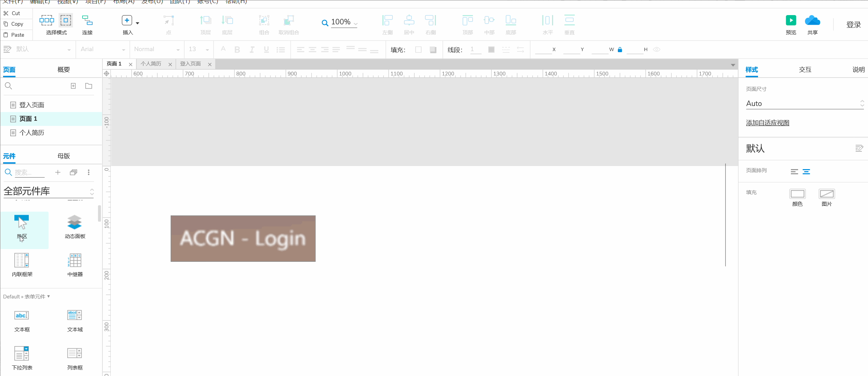The image size is (868, 376).
Task: Close the 页面 1 tab
Action: [131, 64]
